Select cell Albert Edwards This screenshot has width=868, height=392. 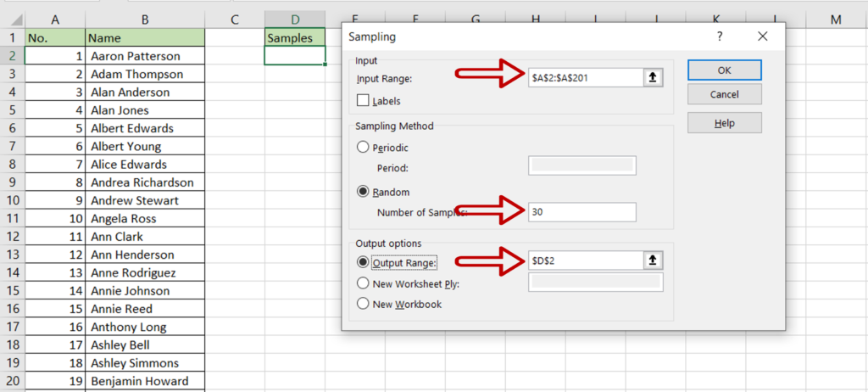pos(145,128)
